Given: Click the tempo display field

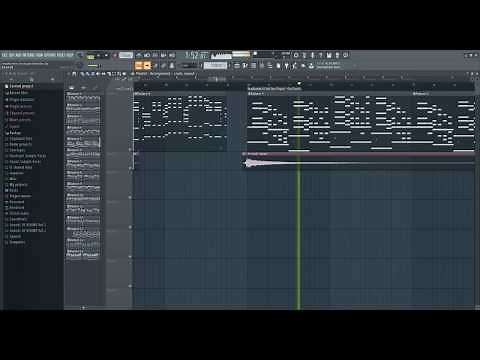Looking at the screenshot, I should [126, 55].
